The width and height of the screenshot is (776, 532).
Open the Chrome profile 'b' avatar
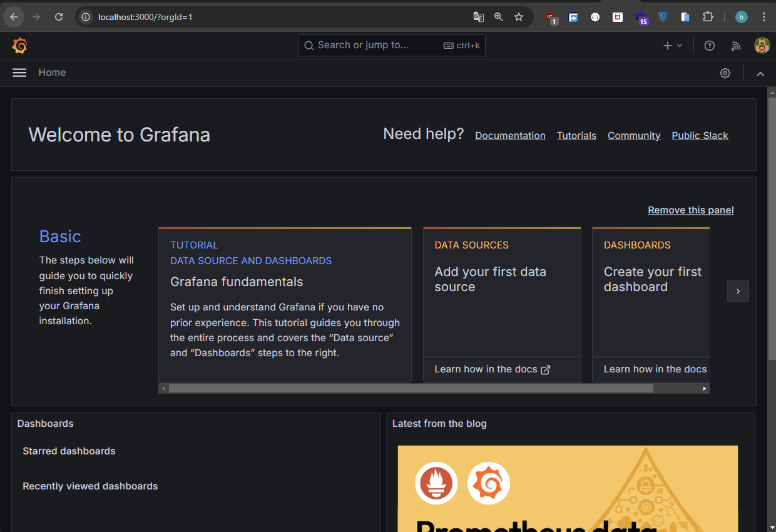[742, 17]
